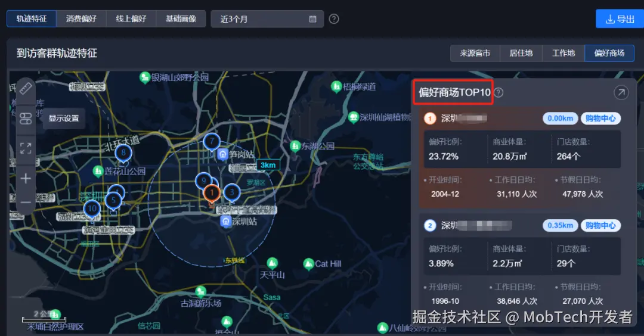Image resolution: width=644 pixels, height=336 pixels.
Task: Click the Cat Hill marker on map
Action: [x=308, y=264]
